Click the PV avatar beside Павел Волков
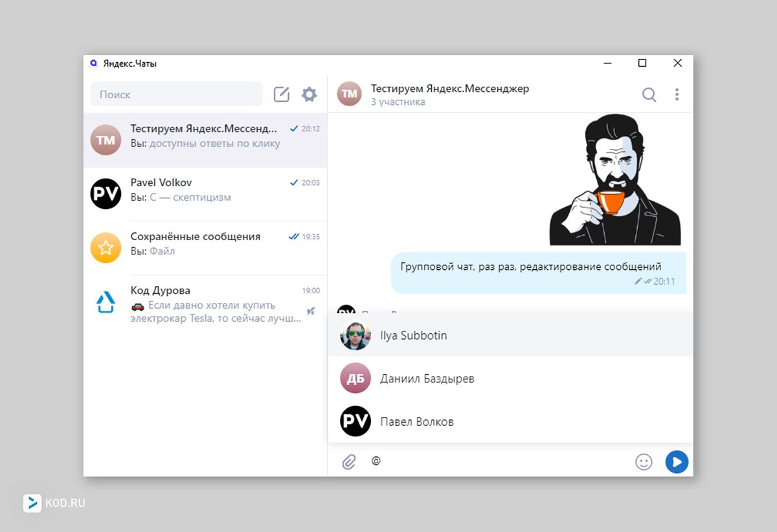Image resolution: width=777 pixels, height=532 pixels. coord(355,421)
